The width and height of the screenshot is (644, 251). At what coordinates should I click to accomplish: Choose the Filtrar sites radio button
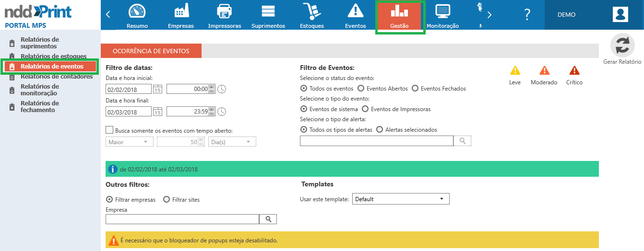click(x=167, y=200)
